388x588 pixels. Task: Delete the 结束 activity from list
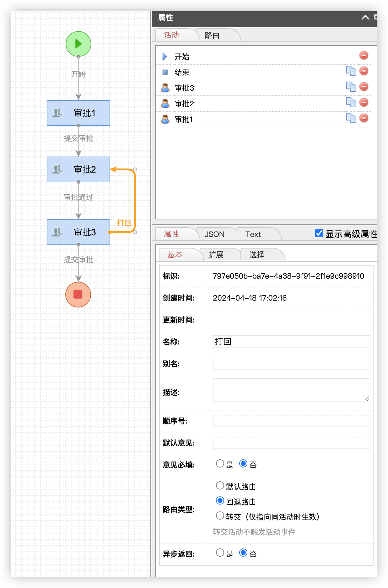[x=364, y=71]
